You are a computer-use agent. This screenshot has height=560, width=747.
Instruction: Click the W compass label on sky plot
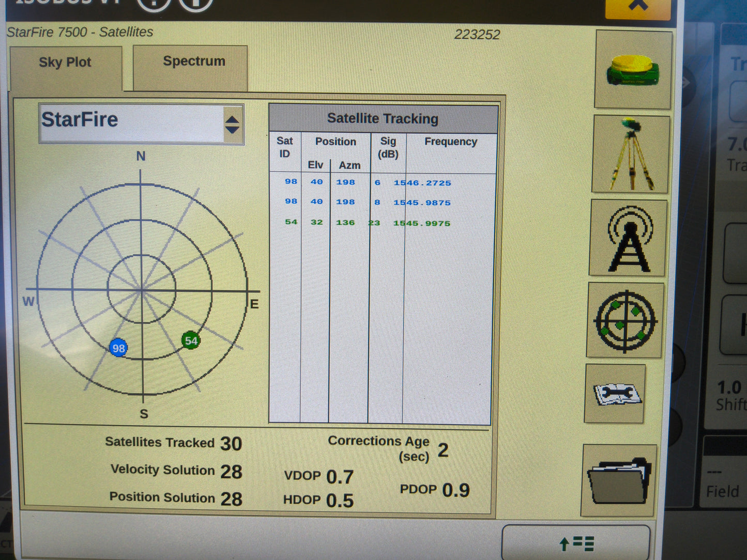[x=29, y=302]
